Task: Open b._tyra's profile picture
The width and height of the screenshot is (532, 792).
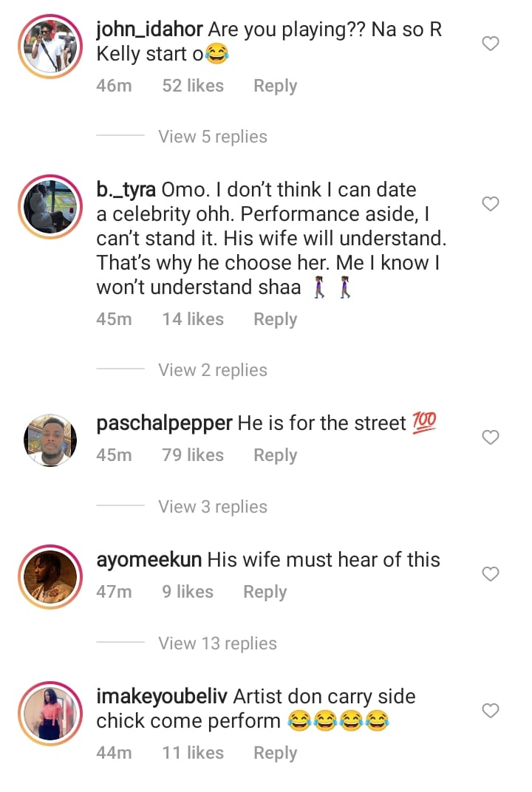Action: (50, 206)
